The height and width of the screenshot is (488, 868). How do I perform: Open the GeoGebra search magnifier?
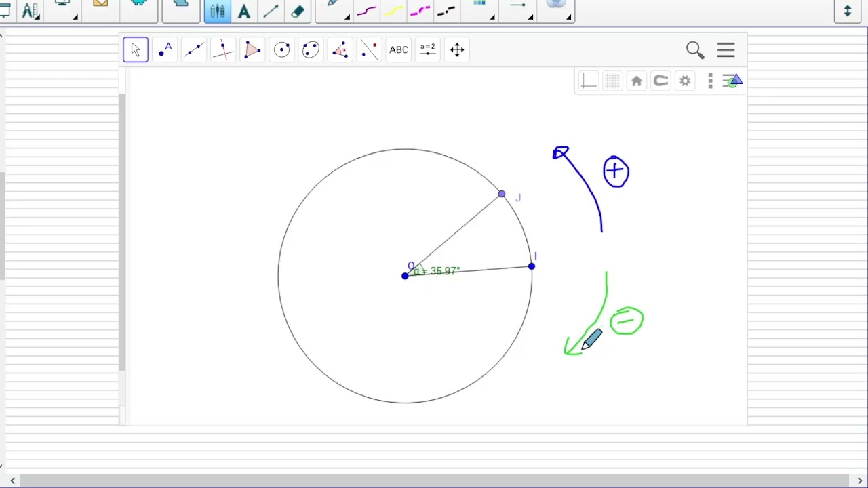pyautogui.click(x=695, y=49)
